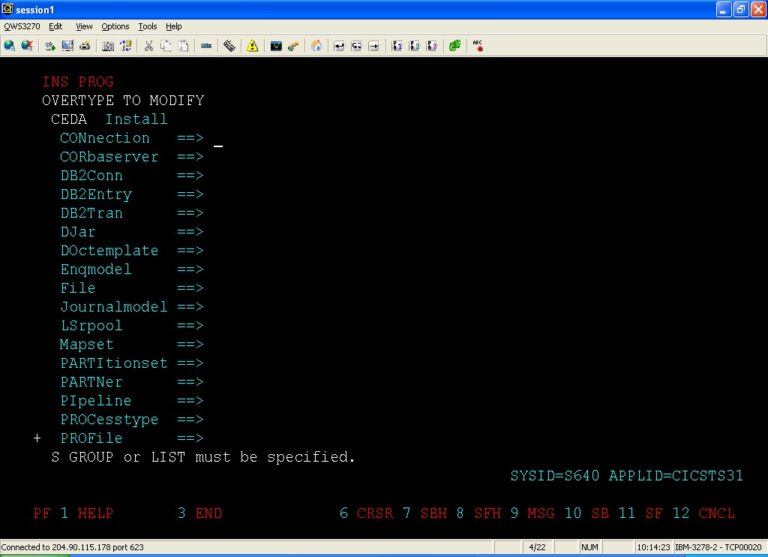Screen dimensions: 768x557
Task: Click the Connect session globe icon
Action: coord(9,46)
